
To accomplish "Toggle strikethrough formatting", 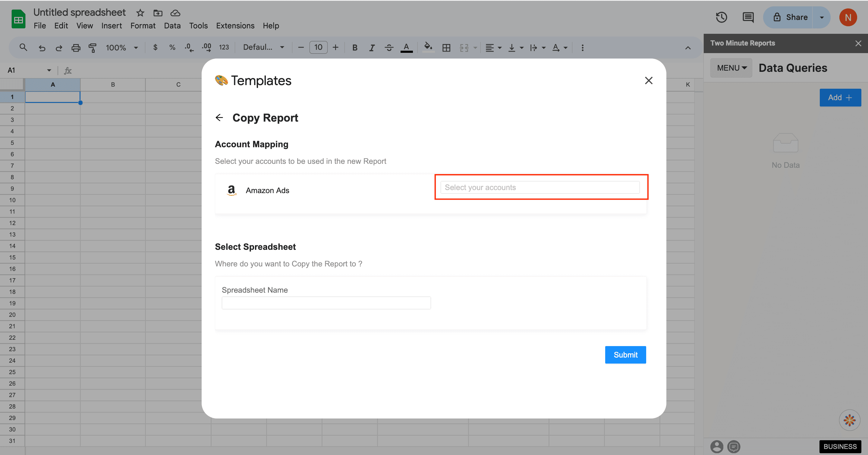I will point(389,48).
